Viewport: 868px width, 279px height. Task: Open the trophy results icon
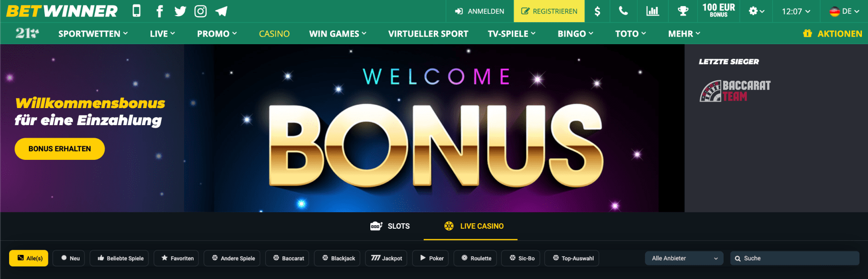(683, 11)
